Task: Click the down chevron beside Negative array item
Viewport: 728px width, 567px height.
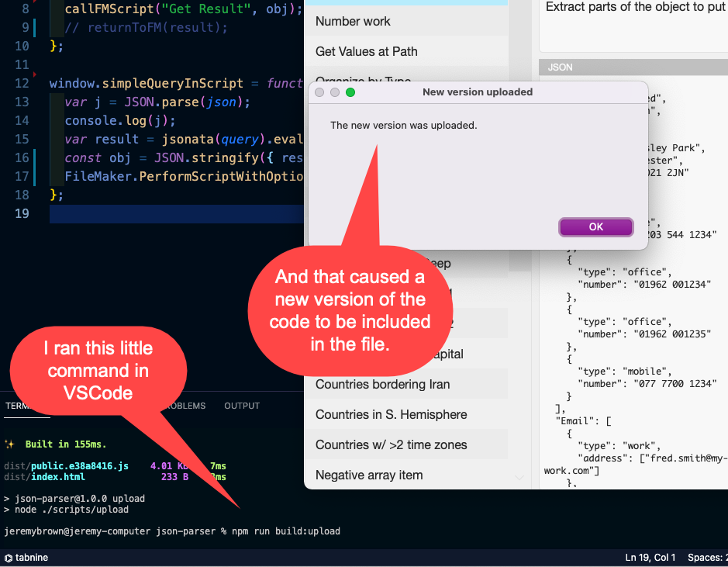Action: pos(519,477)
